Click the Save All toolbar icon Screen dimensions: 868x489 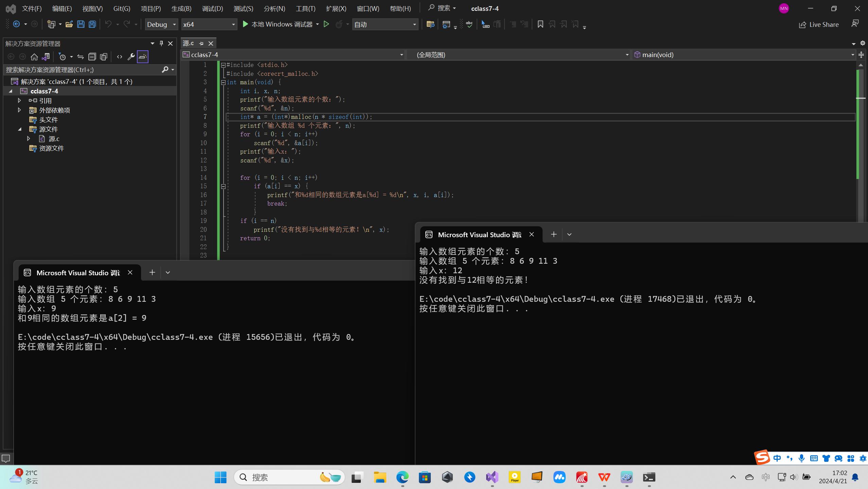tap(92, 24)
